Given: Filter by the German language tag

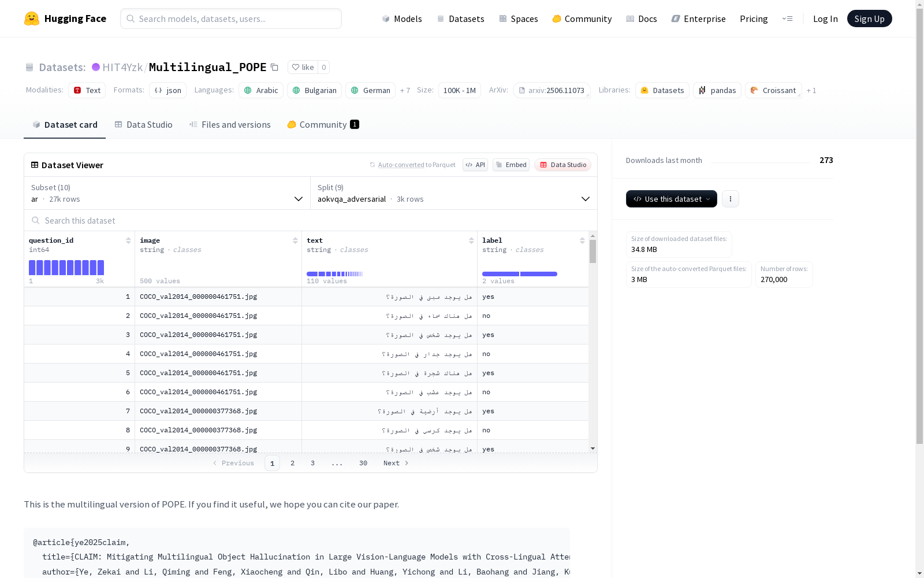Looking at the screenshot, I should (370, 90).
